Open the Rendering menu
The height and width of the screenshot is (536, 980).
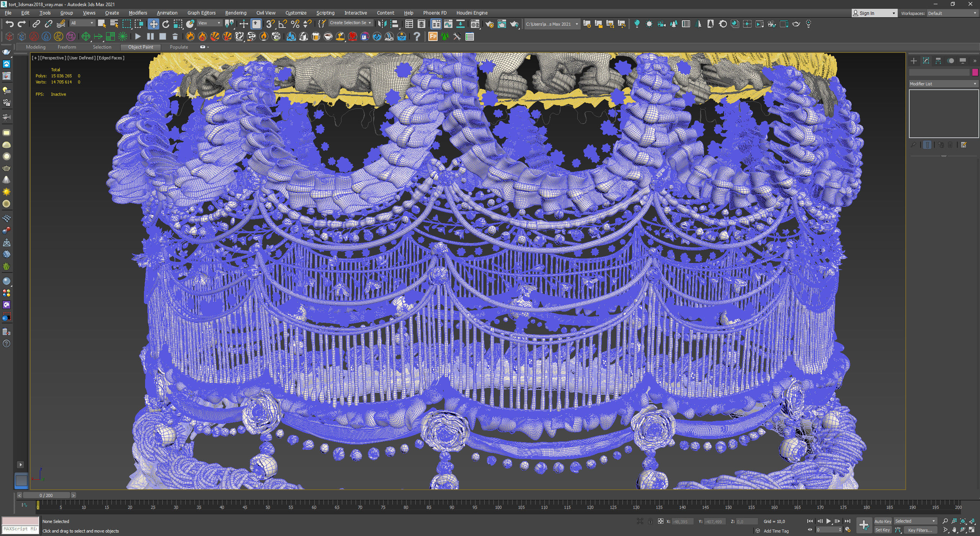[x=235, y=13]
